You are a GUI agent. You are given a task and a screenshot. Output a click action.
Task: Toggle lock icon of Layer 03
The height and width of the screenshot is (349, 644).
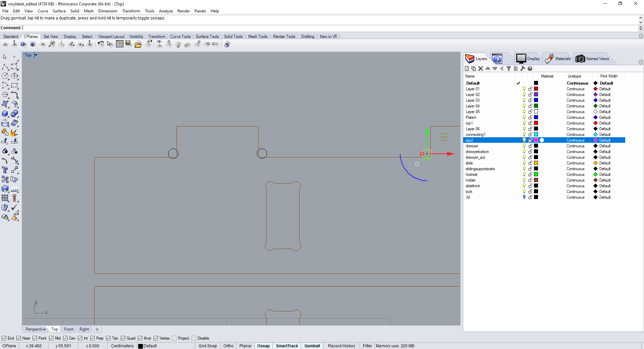530,100
